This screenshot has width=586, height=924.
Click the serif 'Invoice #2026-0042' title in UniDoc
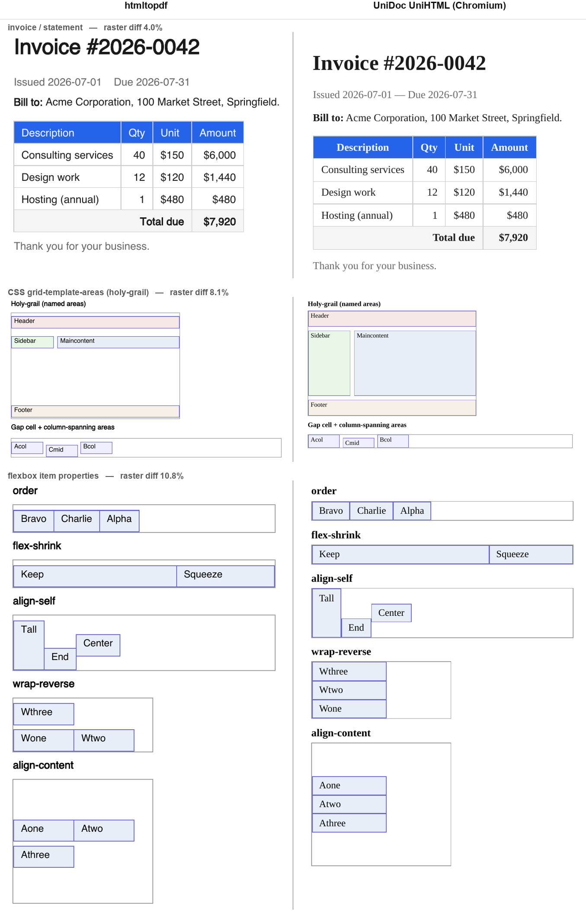[x=399, y=63]
